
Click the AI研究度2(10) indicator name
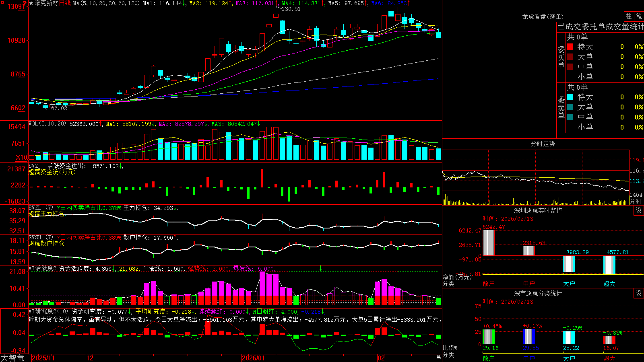click(48, 311)
